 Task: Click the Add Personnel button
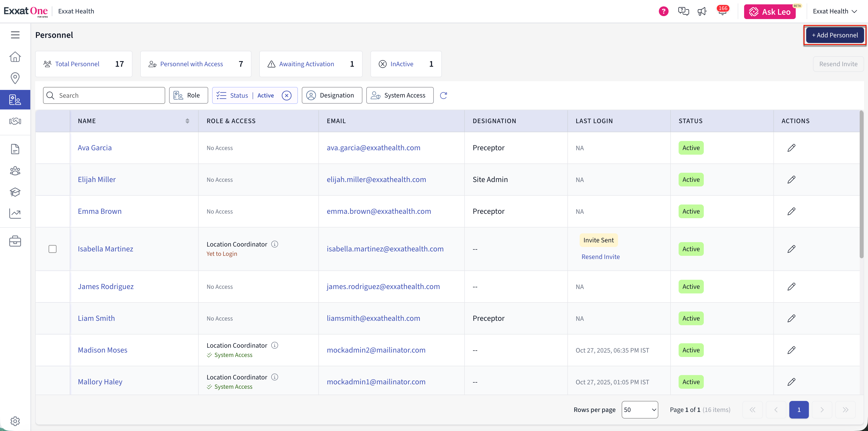coord(835,35)
